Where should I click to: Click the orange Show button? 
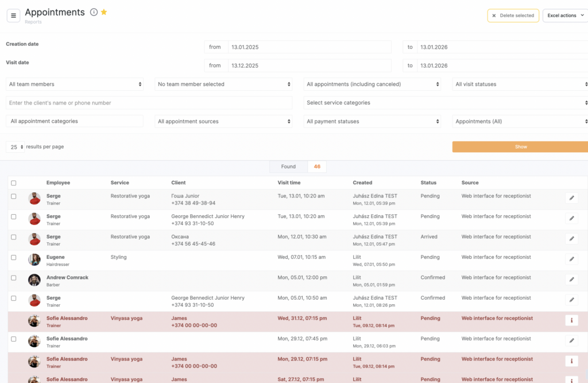click(520, 147)
